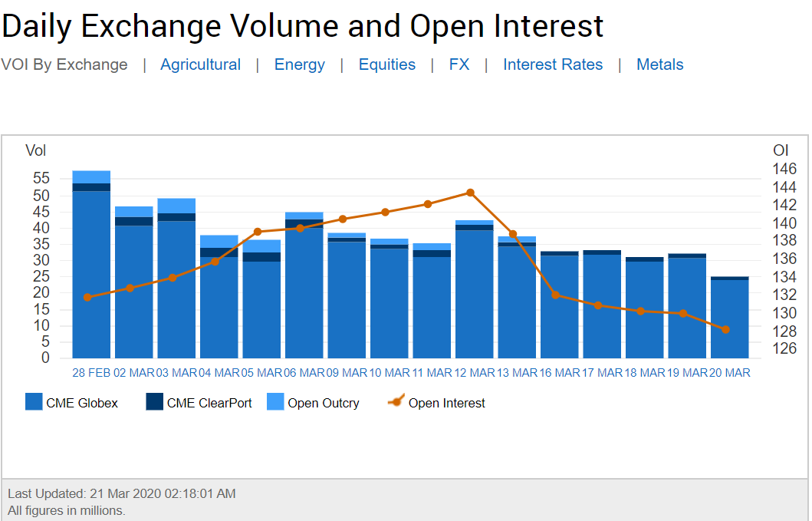Open the Energy tab link
812x521 pixels.
299,64
